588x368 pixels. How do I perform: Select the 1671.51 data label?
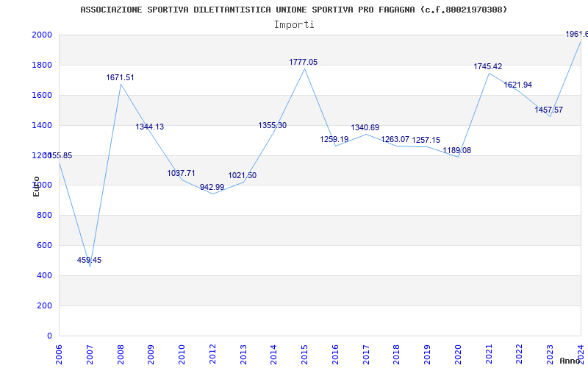(120, 78)
